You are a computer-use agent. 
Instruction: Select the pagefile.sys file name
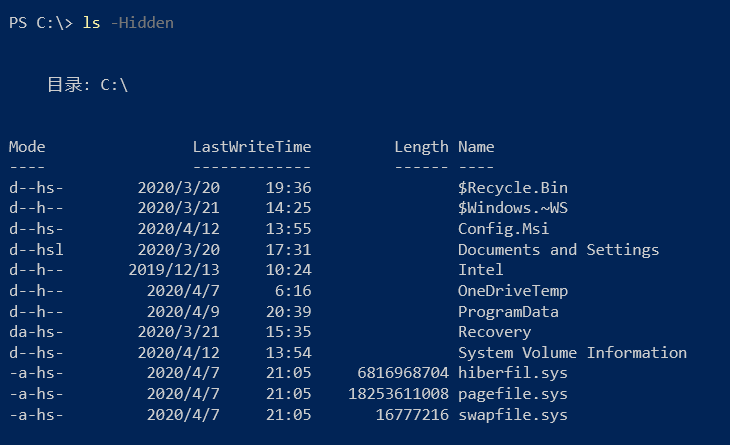[513, 394]
